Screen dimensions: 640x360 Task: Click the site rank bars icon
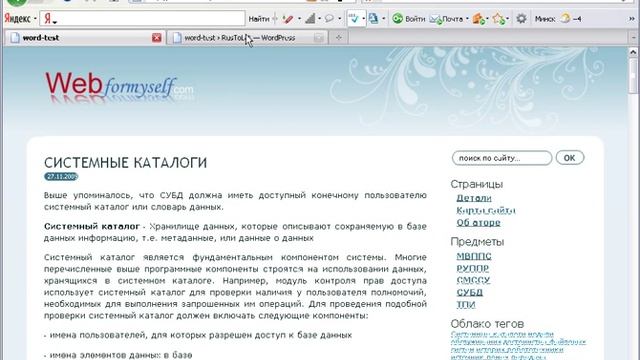click(x=311, y=18)
